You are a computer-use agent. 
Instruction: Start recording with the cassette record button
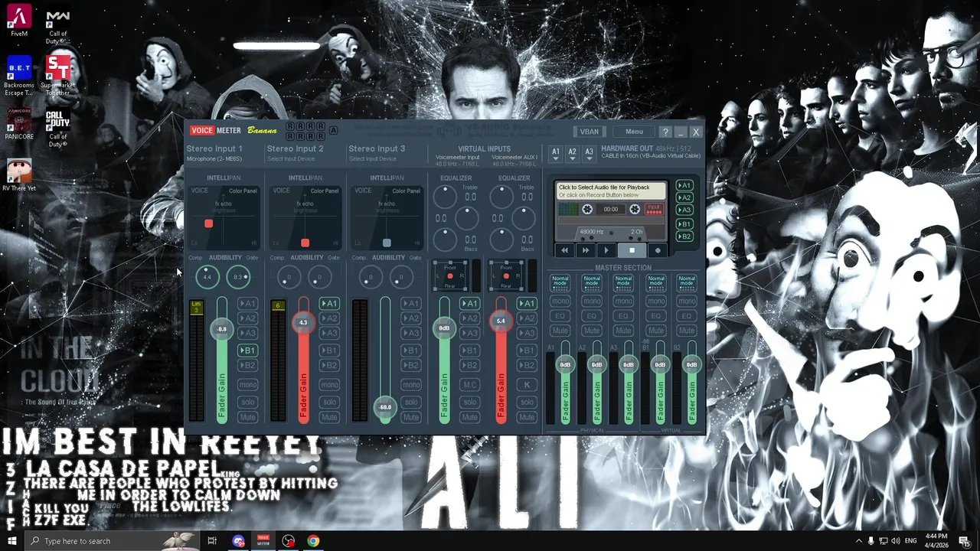pyautogui.click(x=657, y=250)
